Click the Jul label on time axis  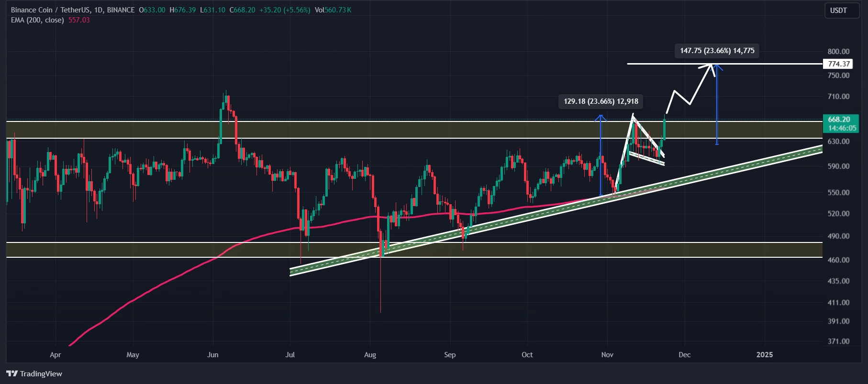290,355
